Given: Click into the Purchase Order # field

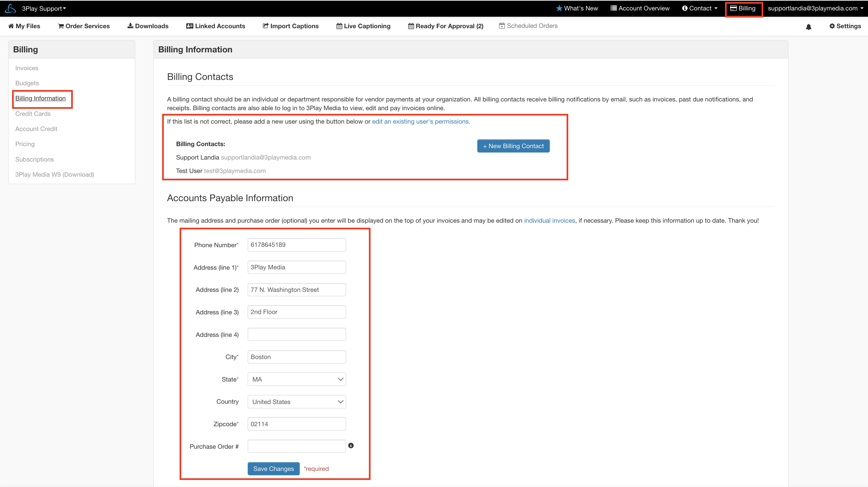Looking at the screenshot, I should coord(296,446).
